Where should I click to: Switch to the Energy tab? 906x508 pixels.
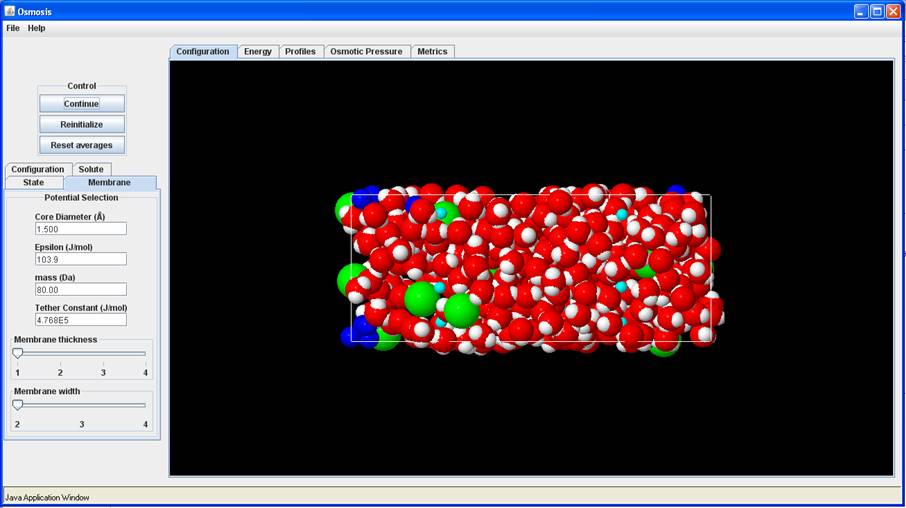click(x=258, y=51)
